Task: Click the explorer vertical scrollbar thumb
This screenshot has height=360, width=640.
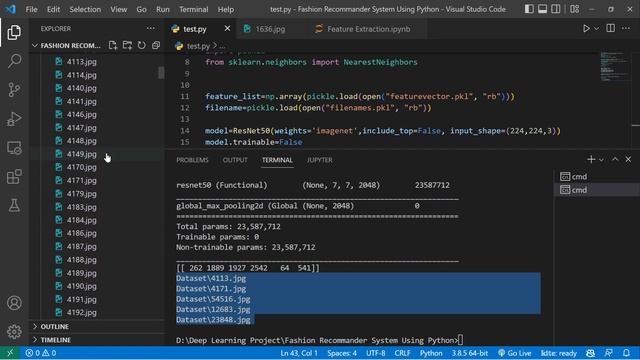Action: coord(161,73)
